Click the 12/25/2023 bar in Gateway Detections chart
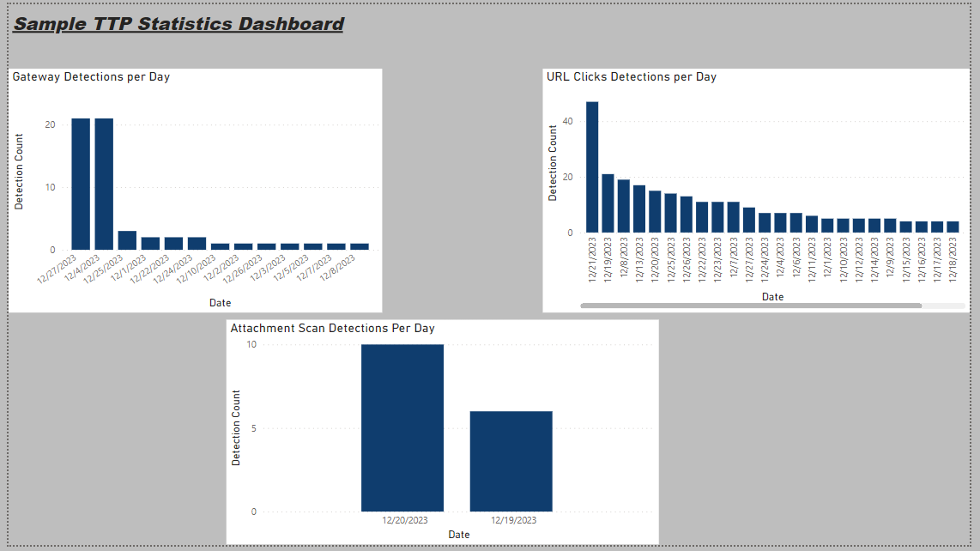The height and width of the screenshot is (551, 980). (127, 240)
